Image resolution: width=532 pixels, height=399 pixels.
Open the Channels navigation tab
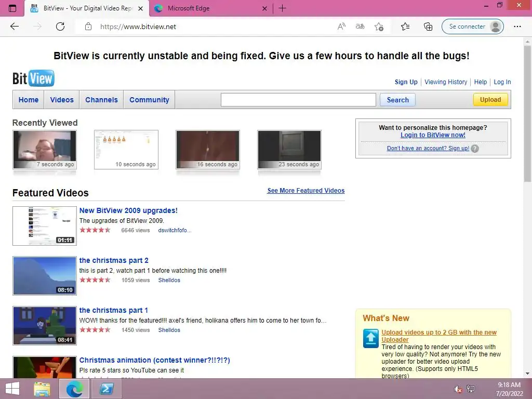pos(101,100)
